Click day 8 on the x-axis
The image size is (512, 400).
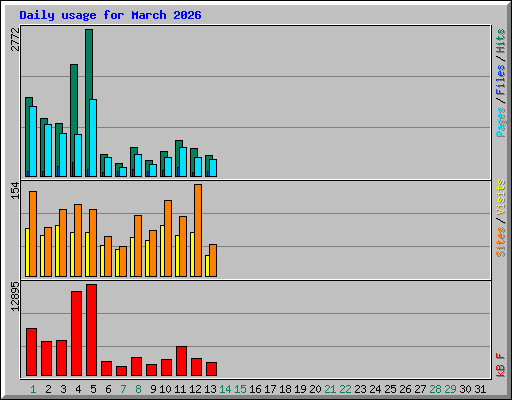pyautogui.click(x=138, y=389)
